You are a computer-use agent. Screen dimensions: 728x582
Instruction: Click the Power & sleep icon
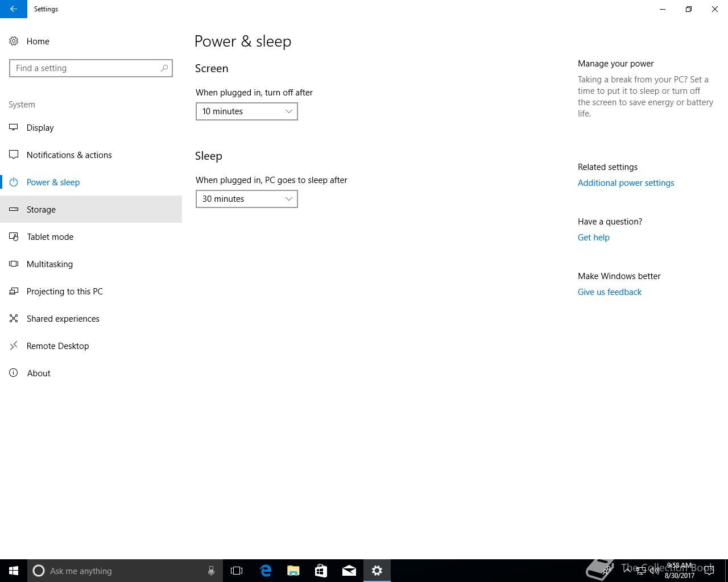tap(14, 182)
